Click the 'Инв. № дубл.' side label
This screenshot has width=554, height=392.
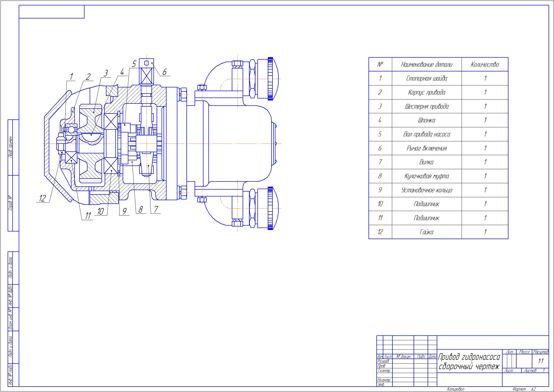[x=10, y=296]
